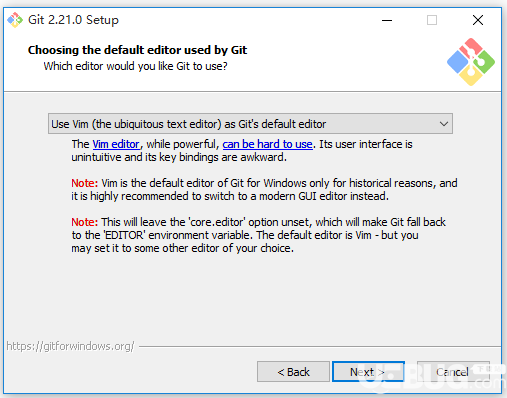Click the 'Choosing the default editor' heading

(x=137, y=50)
